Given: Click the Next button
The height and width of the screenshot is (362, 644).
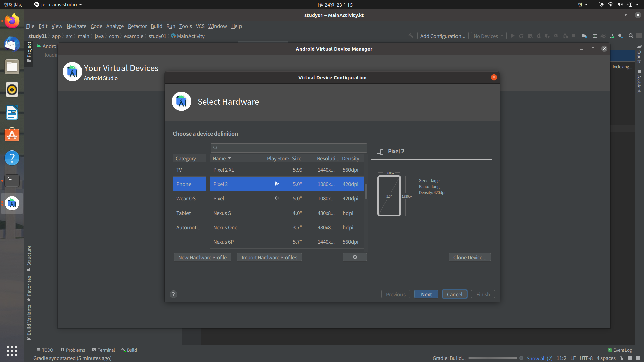Looking at the screenshot, I should click(x=426, y=294).
